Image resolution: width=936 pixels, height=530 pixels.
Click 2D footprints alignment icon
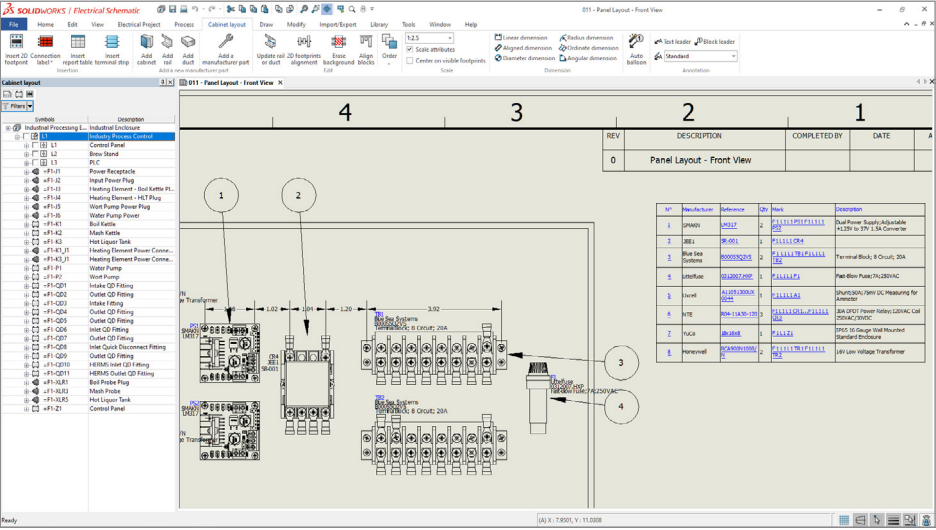coord(304,41)
